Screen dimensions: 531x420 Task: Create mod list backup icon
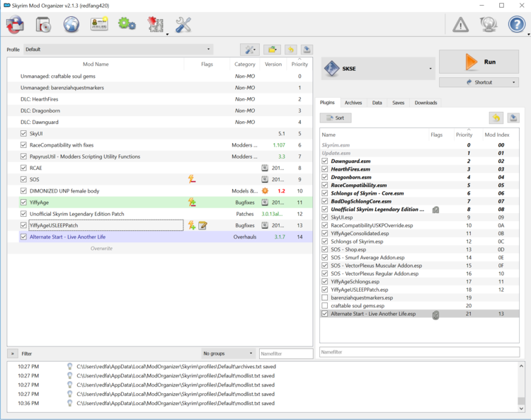pyautogui.click(x=307, y=50)
